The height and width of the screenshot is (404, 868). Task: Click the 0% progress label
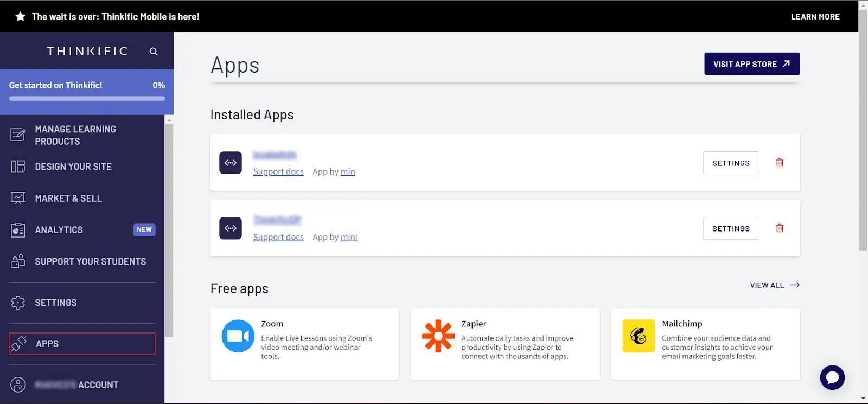click(x=158, y=85)
